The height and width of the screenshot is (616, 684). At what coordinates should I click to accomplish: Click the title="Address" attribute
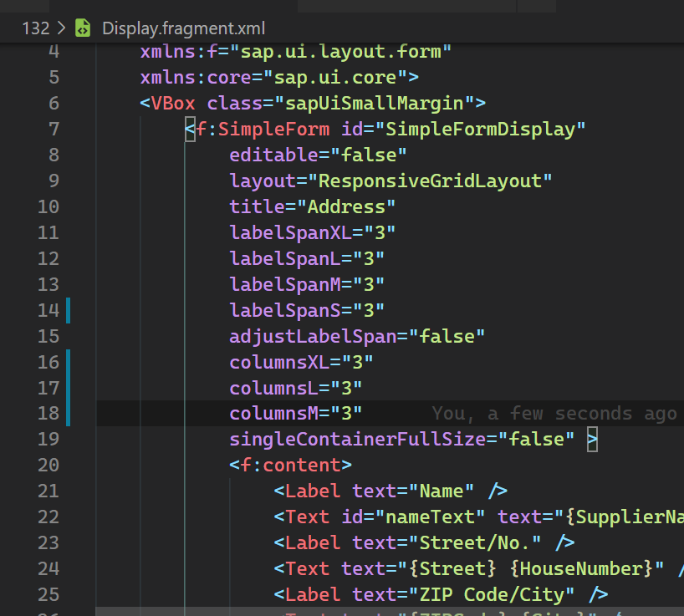(313, 207)
